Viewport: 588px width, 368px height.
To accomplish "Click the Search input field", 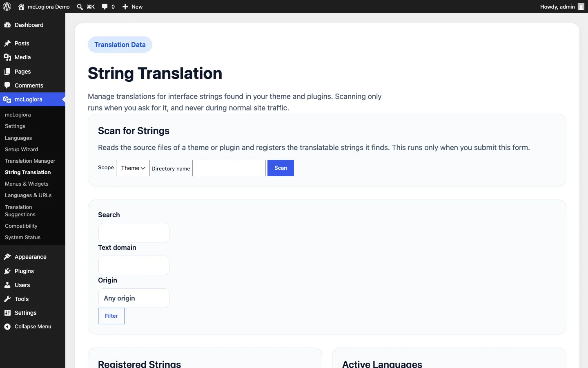I will [134, 233].
